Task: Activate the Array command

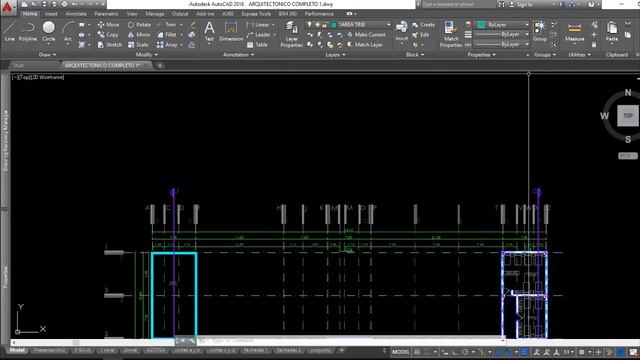Action: [167, 44]
